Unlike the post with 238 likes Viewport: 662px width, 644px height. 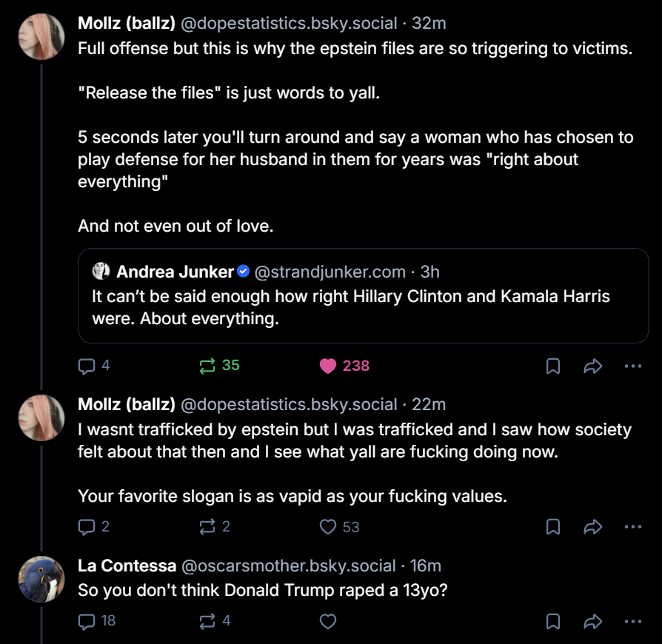point(328,366)
